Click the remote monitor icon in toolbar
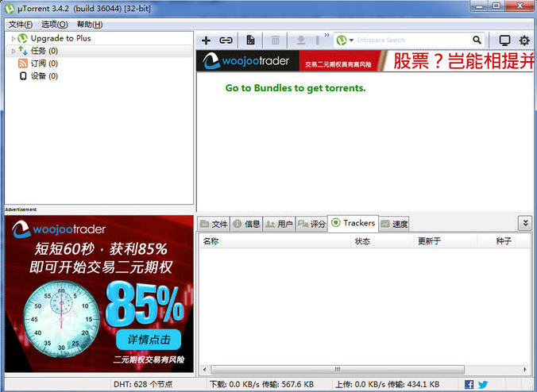The height and width of the screenshot is (392, 537). coord(504,40)
